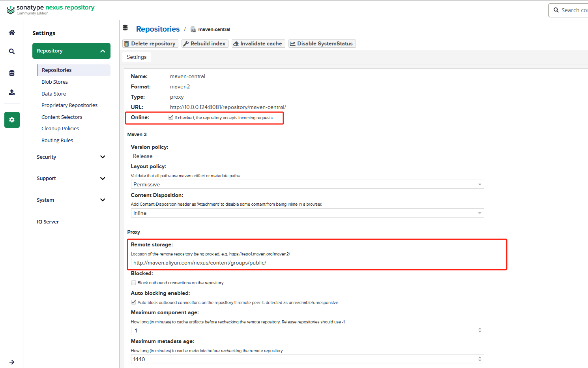Click the type value 'proxy'
This screenshot has height=368, width=588.
(177, 97)
